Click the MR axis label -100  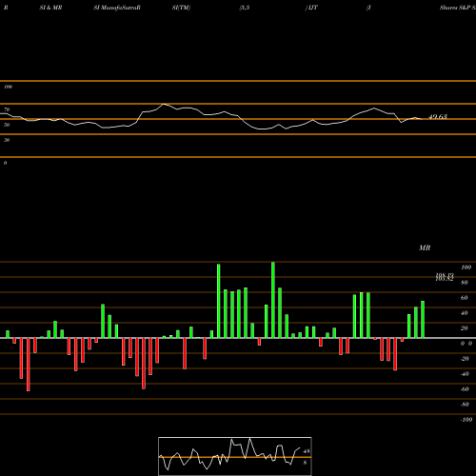[x=466, y=420]
